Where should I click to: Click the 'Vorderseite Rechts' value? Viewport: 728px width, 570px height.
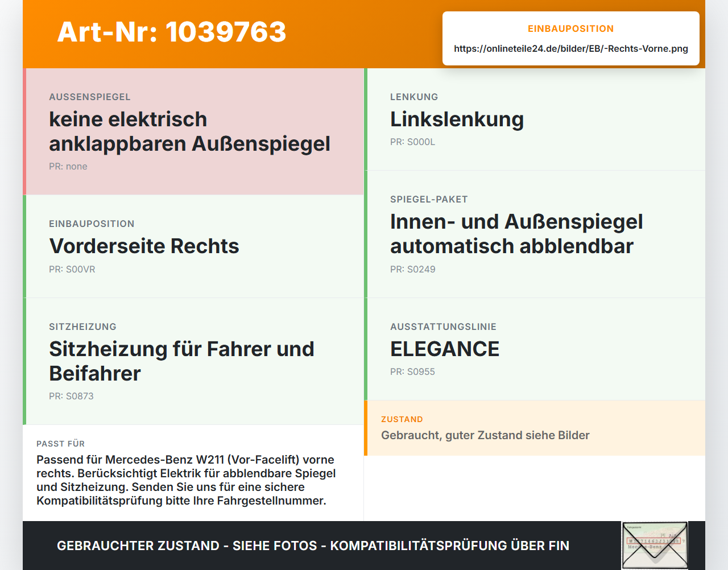[x=144, y=246]
